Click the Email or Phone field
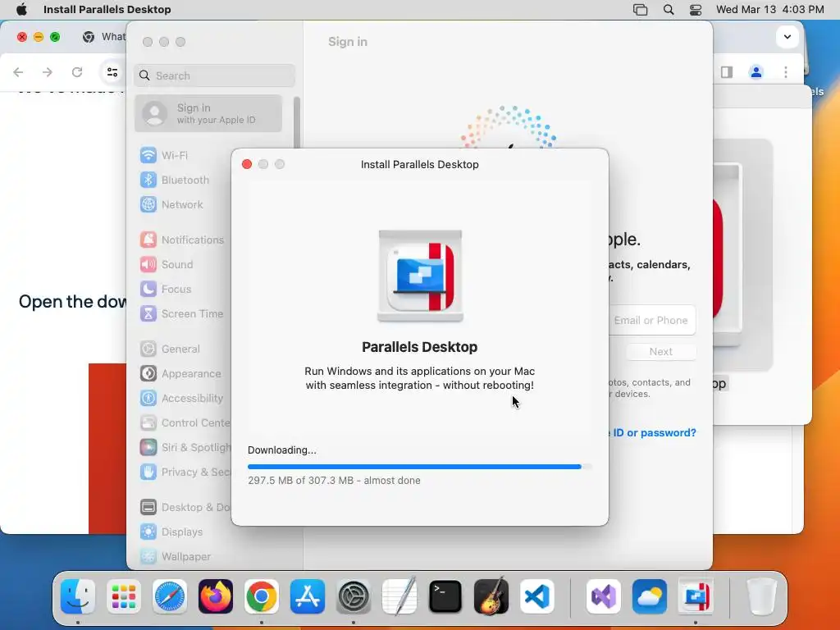This screenshot has width=840, height=630. (x=652, y=321)
